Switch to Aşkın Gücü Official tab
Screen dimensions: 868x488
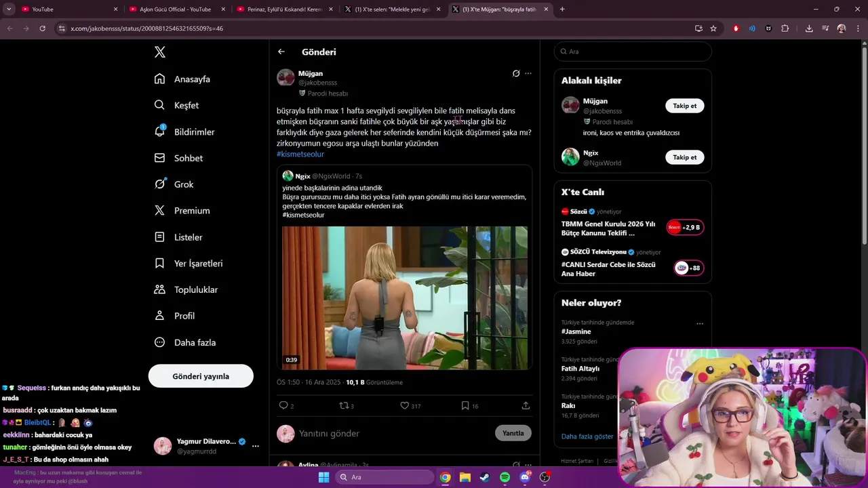click(x=176, y=9)
